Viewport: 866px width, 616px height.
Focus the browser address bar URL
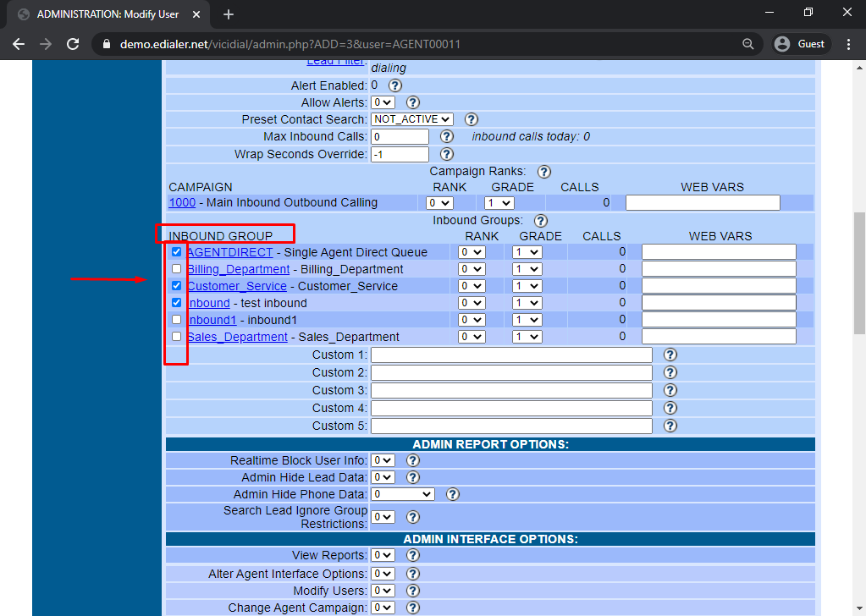290,44
